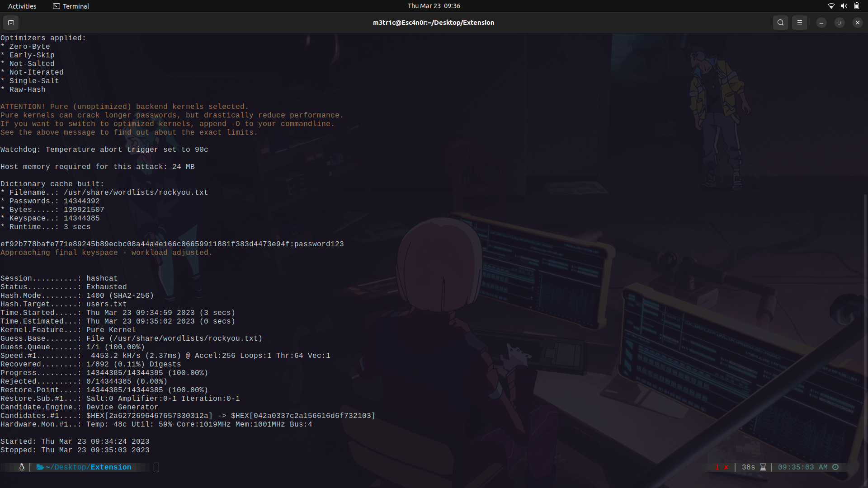Toggle fullscreen via the restore window control
Screen dimensions: 868x488
tap(839, 23)
